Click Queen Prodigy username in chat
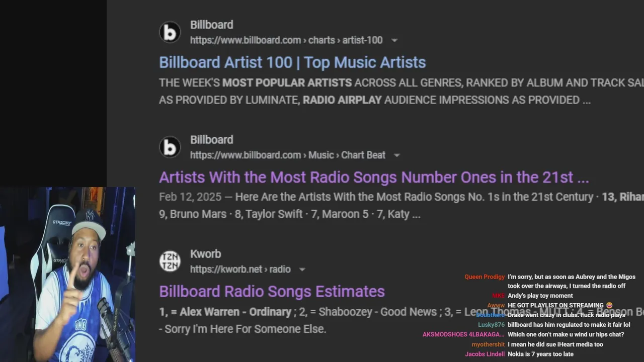Viewport: 644px width, 362px height. pos(485,277)
